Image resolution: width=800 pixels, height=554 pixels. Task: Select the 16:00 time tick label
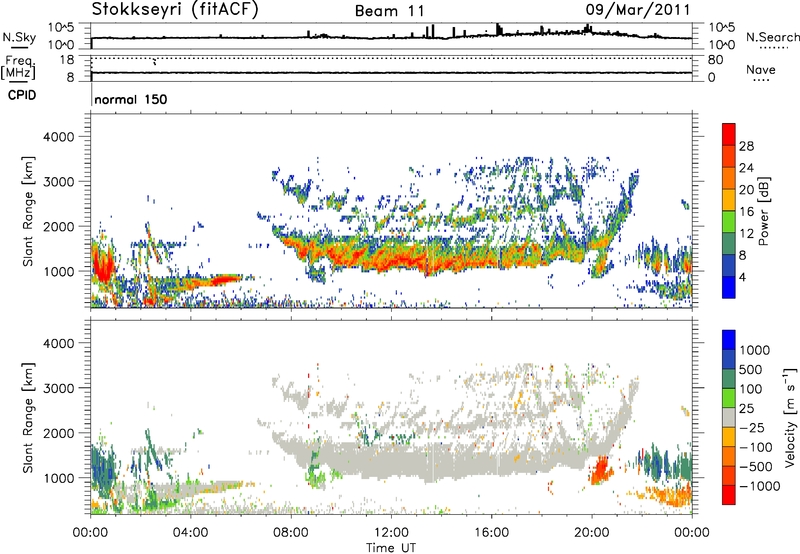click(491, 533)
